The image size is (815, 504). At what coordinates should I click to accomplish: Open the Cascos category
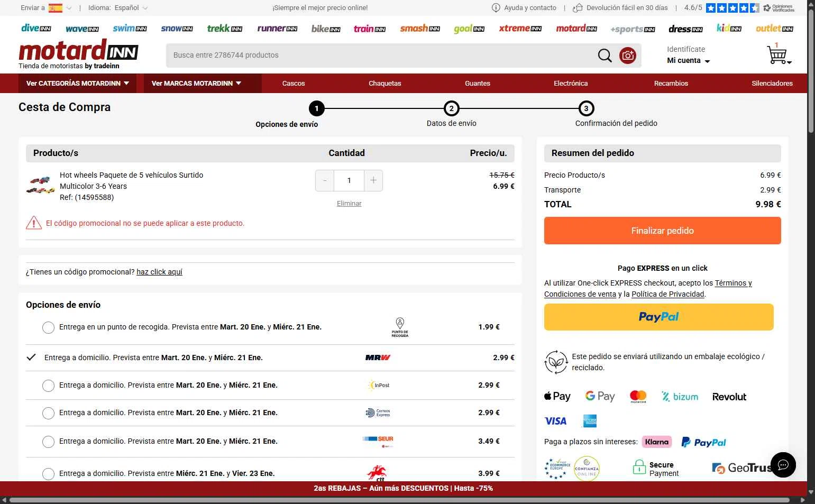(294, 83)
